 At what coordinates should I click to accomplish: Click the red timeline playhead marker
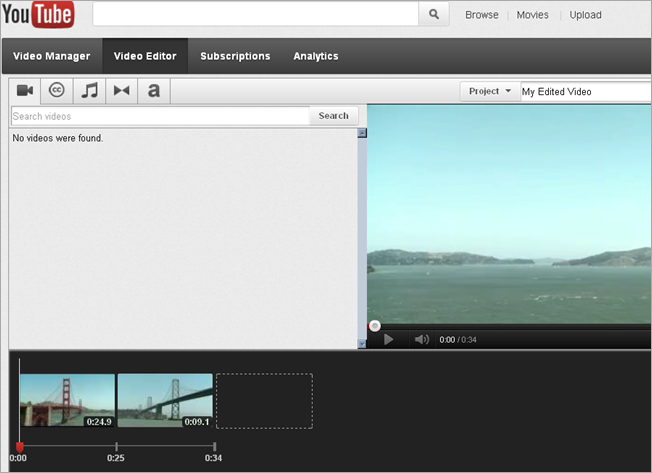click(20, 447)
